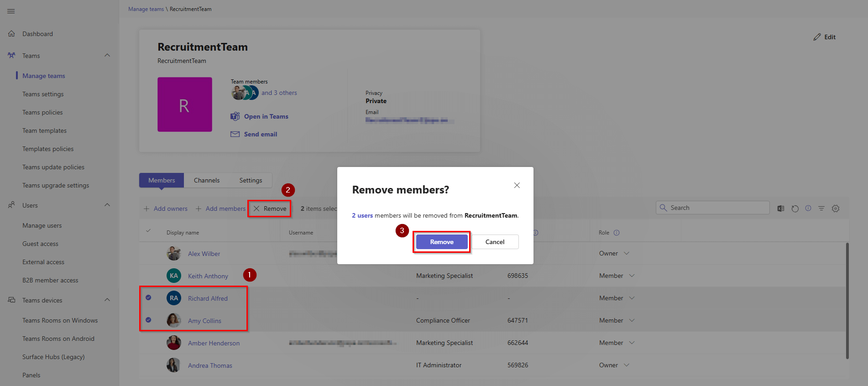Open the Amber Henderson member link
Image resolution: width=868 pixels, height=386 pixels.
214,343
